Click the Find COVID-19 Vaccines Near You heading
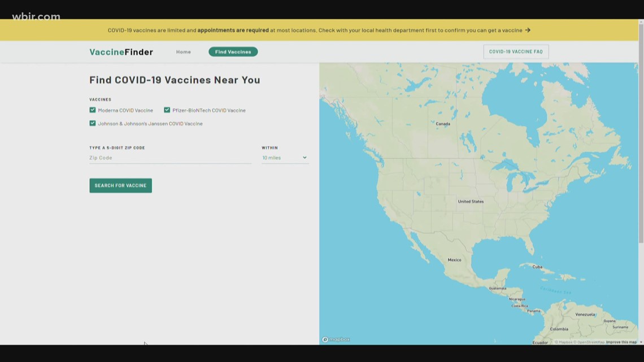This screenshot has width=644, height=362. point(175,80)
